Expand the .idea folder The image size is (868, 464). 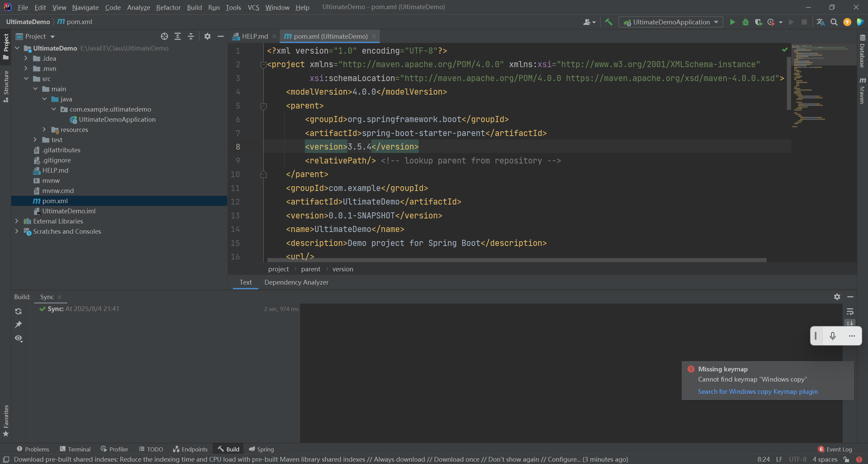(x=26, y=58)
